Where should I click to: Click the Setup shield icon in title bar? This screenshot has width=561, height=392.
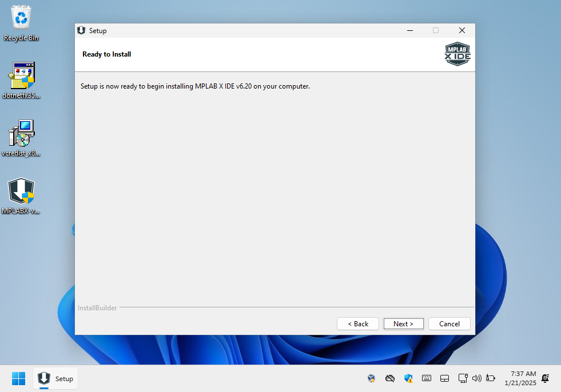click(81, 30)
